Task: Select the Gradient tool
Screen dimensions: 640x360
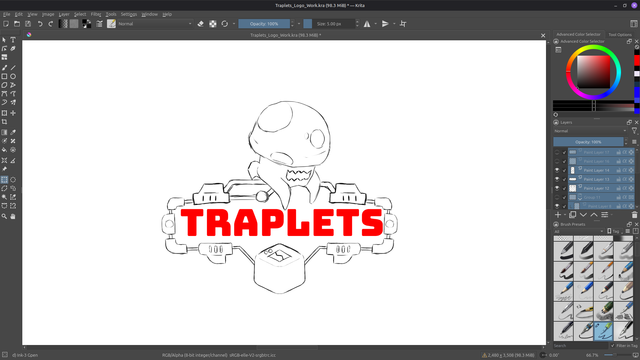Action: [4, 132]
